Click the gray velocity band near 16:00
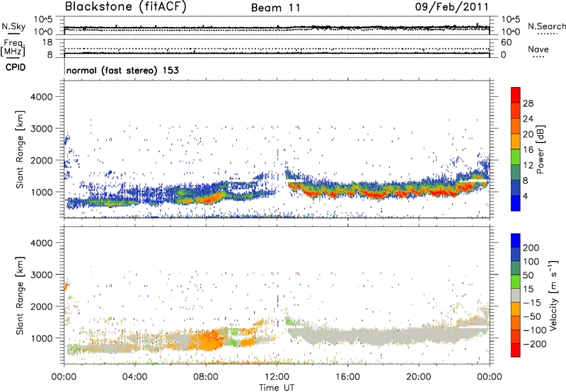Image resolution: width=566 pixels, height=392 pixels. click(347, 335)
